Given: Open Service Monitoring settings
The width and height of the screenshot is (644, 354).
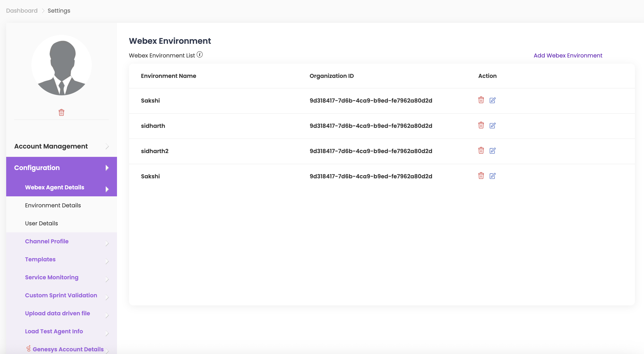Looking at the screenshot, I should pos(52,277).
